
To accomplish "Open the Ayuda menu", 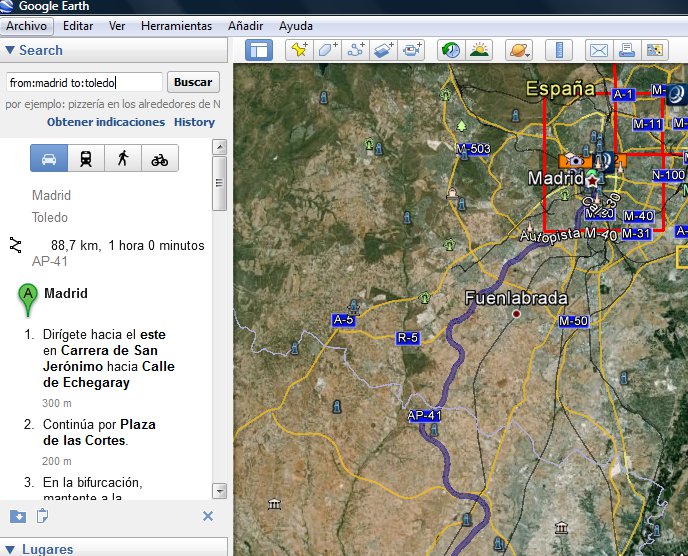I will pos(296,26).
